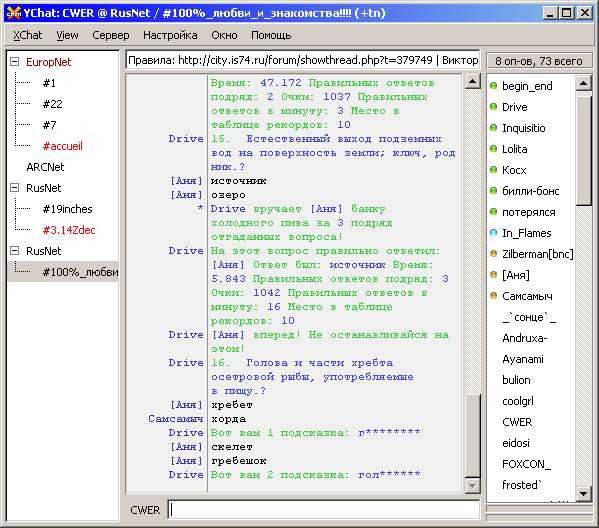Open the Помощь menu
This screenshot has width=599, height=528.
[271, 35]
